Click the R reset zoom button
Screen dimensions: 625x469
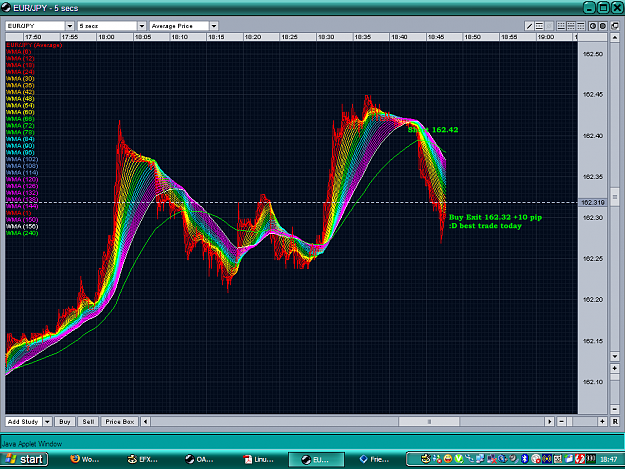click(x=615, y=422)
